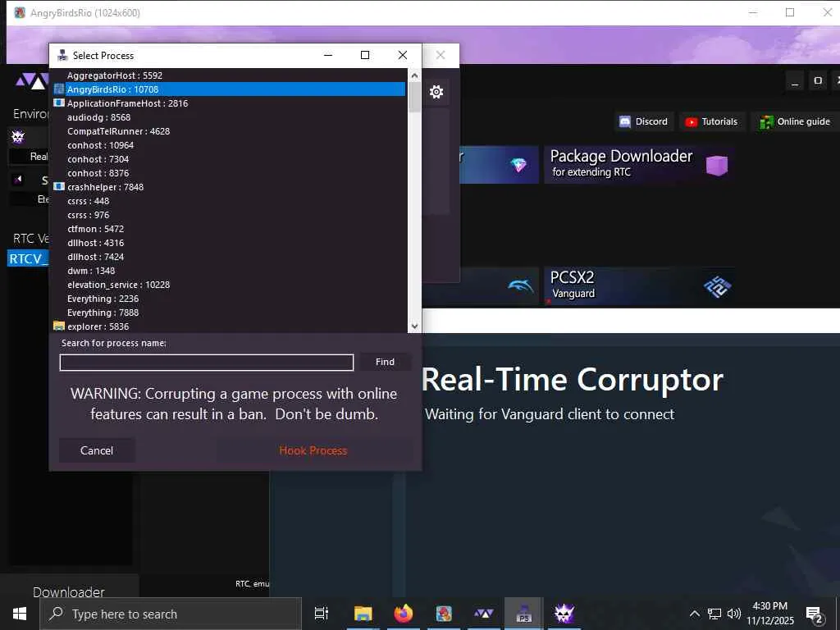Open the Downloader section in launcher
This screenshot has width=840, height=630.
[69, 592]
